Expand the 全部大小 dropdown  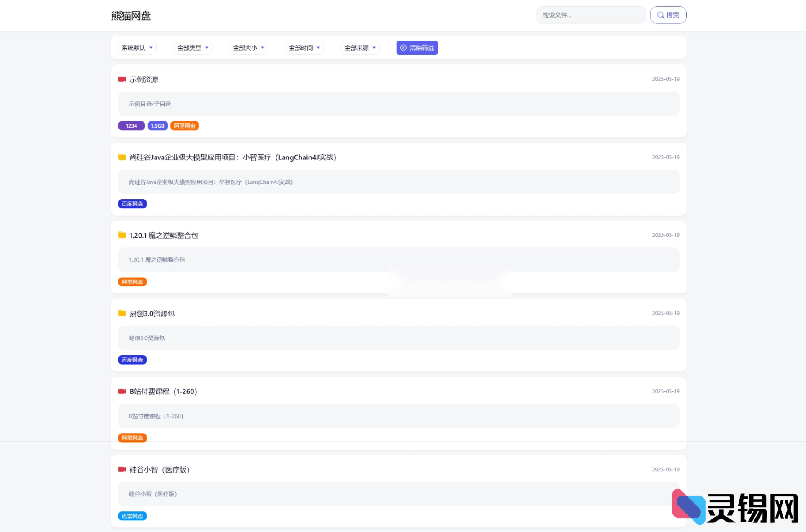coord(248,48)
